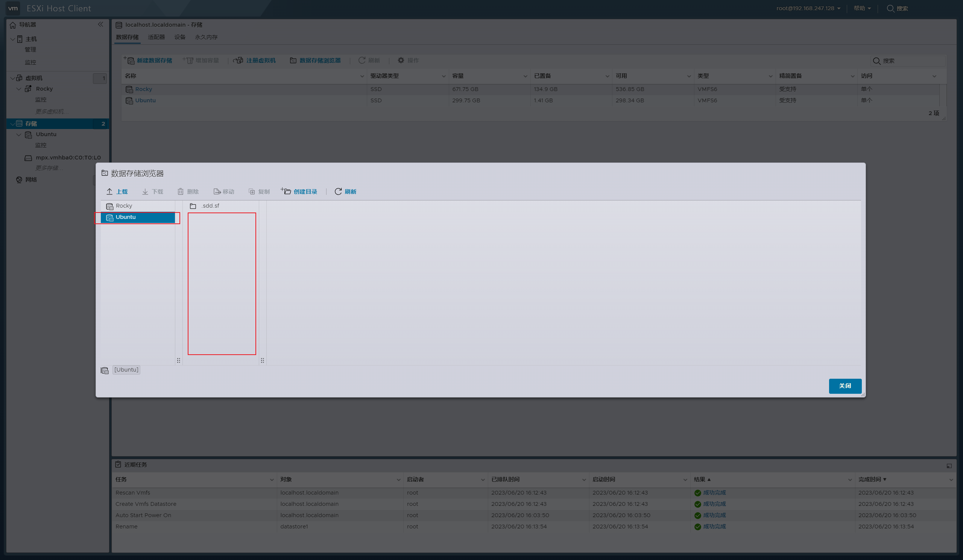Click the vm logo icon
This screenshot has height=560, width=963.
(14, 8)
